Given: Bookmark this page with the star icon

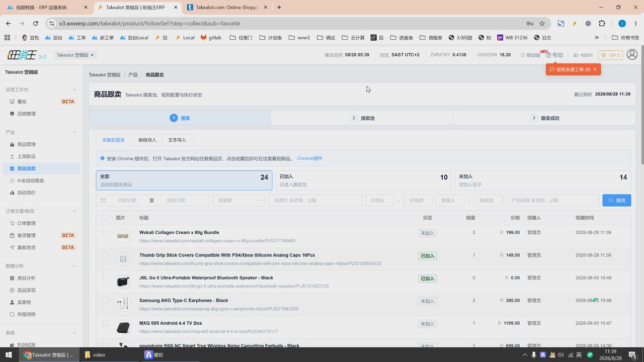Looking at the screenshot, I should [x=542, y=23].
